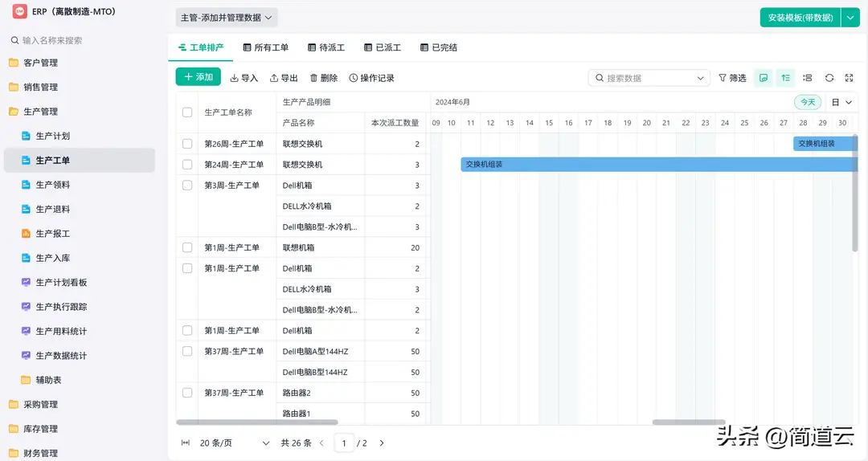This screenshot has height=461, width=868.
Task: Expand the 财务管理 folder
Action: (x=33, y=453)
